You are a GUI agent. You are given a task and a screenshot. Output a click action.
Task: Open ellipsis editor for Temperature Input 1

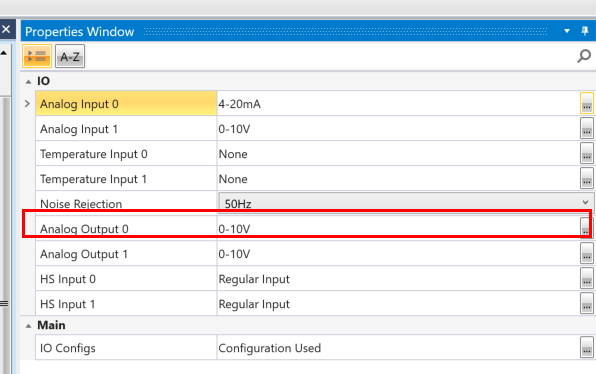[x=587, y=178]
